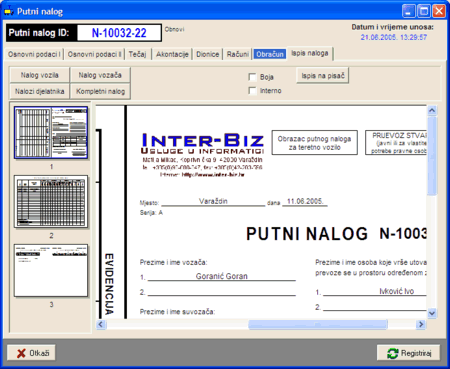Select the Nalog vozila button
450x369 pixels.
[40, 75]
